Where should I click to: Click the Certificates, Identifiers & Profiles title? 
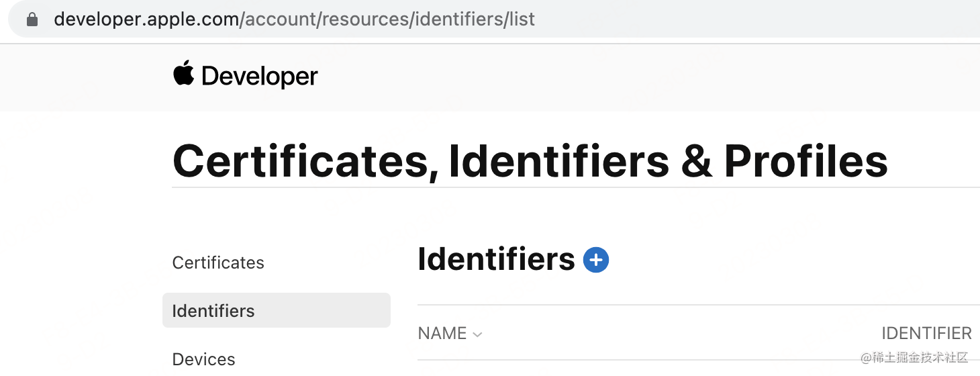(530, 161)
